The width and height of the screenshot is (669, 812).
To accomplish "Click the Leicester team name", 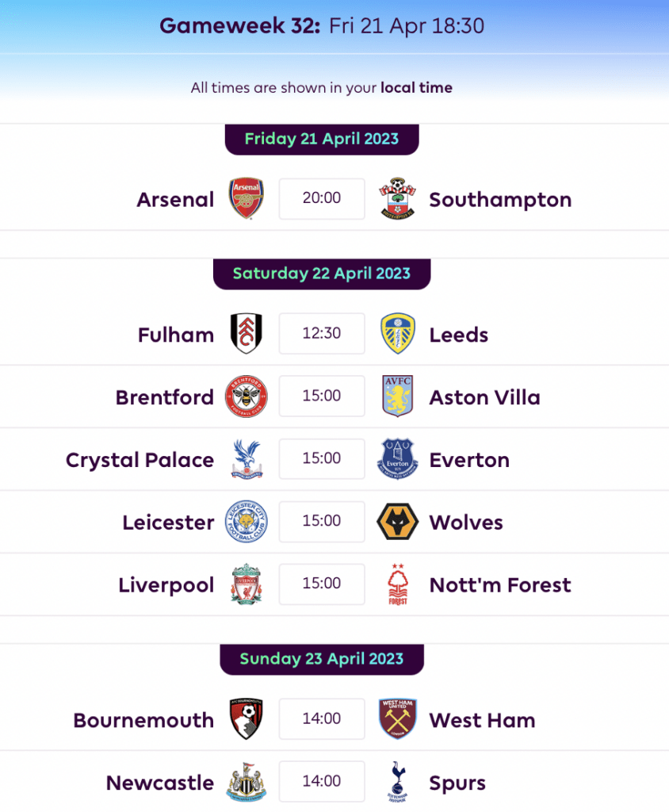I will click(168, 523).
